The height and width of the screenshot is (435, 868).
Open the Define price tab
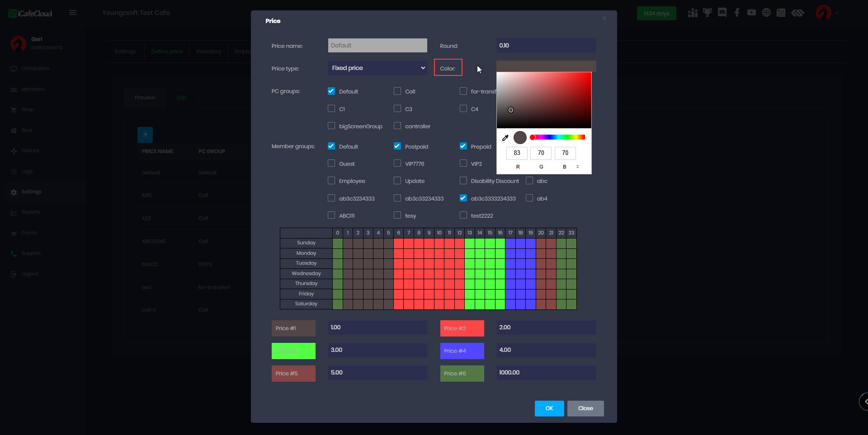click(167, 51)
